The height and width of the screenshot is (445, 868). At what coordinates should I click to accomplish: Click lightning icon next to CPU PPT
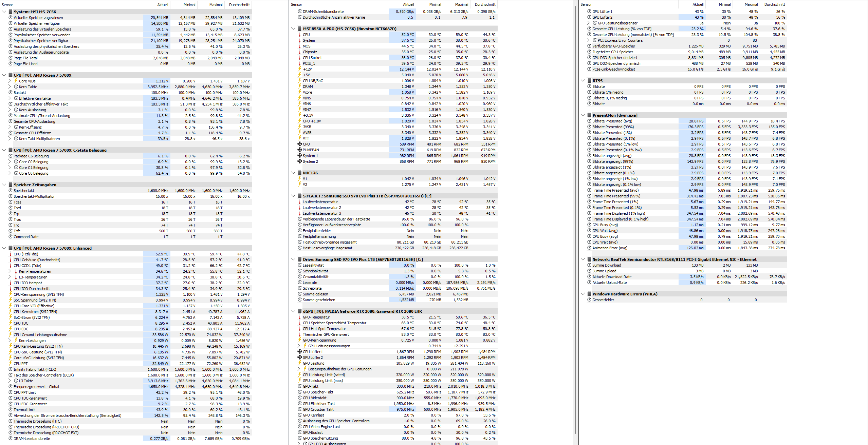pyautogui.click(x=11, y=364)
